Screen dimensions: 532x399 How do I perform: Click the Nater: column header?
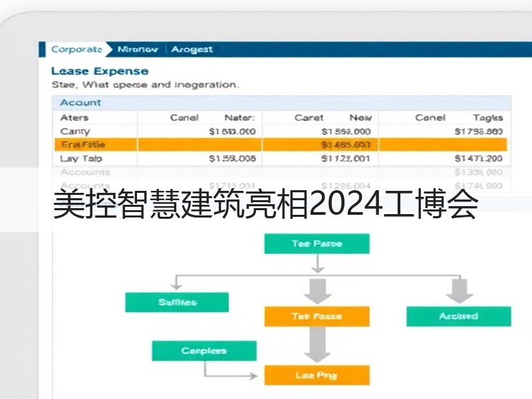[239, 118]
